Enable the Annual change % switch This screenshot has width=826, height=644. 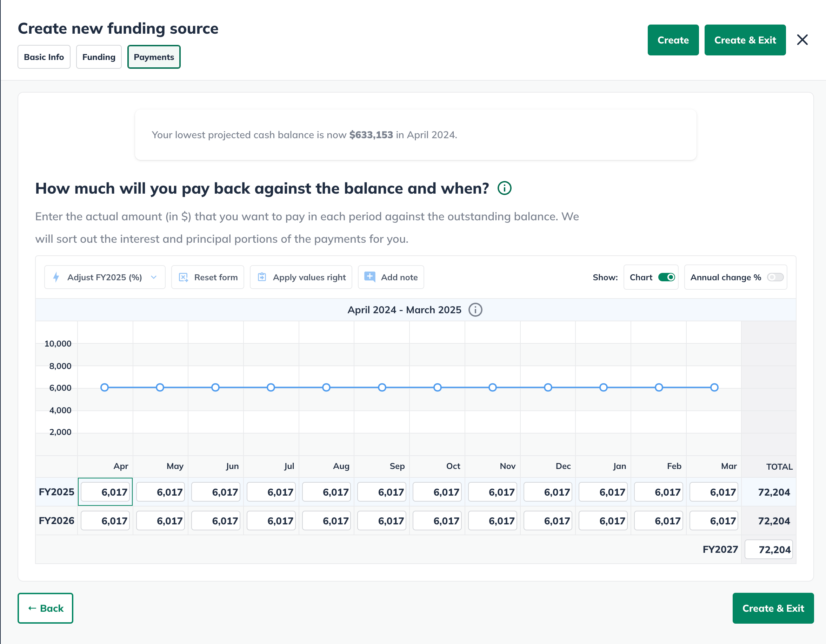click(x=775, y=277)
